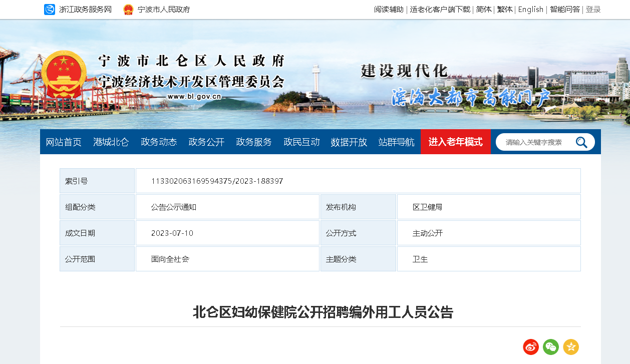Click the Zhejiang government service network logo icon

(50, 10)
